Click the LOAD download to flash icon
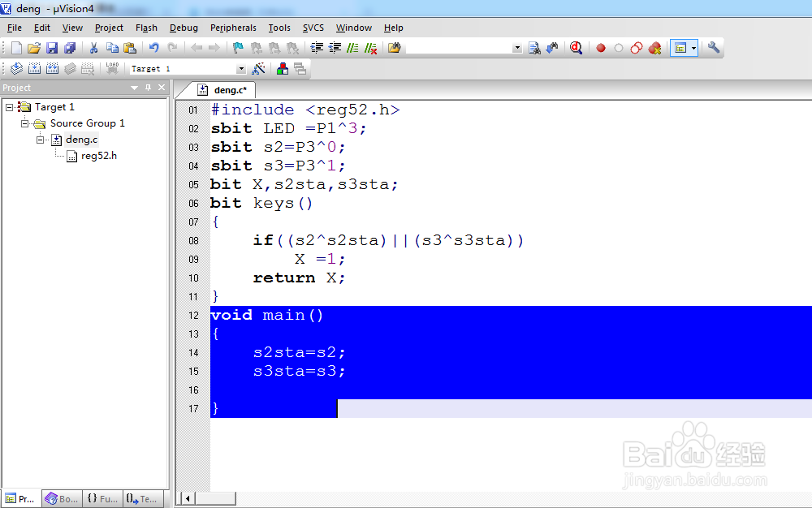This screenshot has width=812, height=508. [112, 68]
